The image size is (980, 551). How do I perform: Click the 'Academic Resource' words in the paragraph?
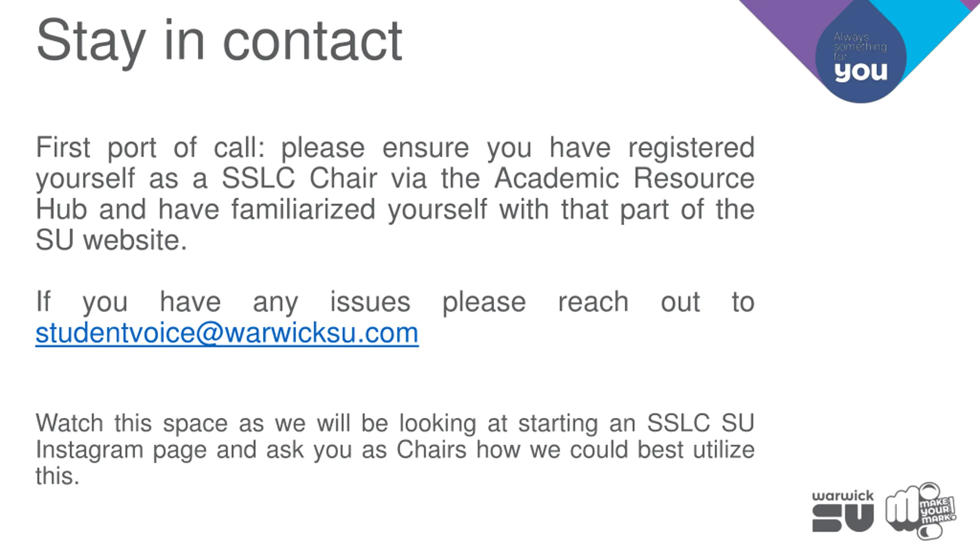coord(624,178)
